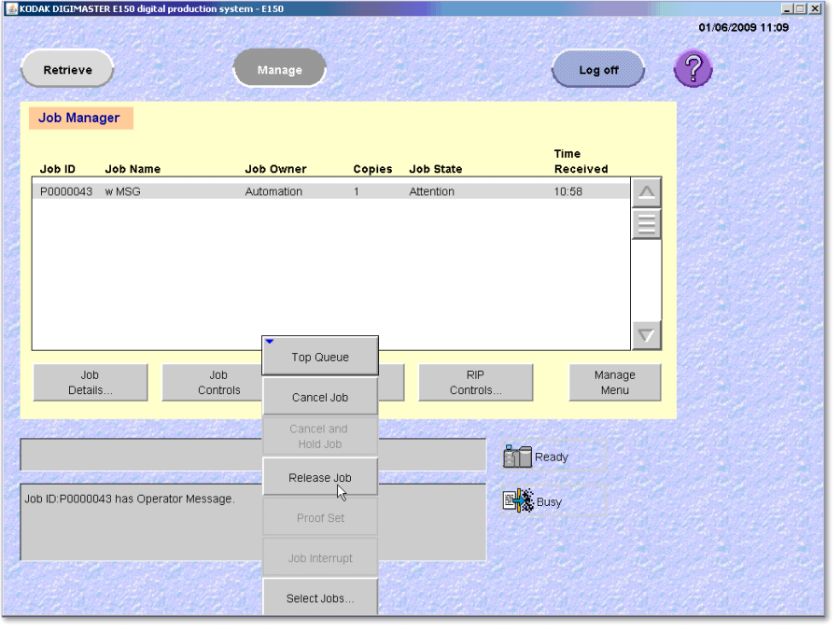Click the Log off button
This screenshot has width=840, height=633.
(598, 70)
